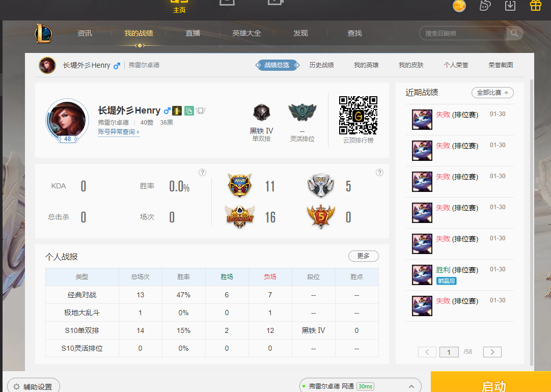This screenshot has width=551, height=392.
Task: Switch to the 个人荣誉 tab
Action: [x=456, y=65]
